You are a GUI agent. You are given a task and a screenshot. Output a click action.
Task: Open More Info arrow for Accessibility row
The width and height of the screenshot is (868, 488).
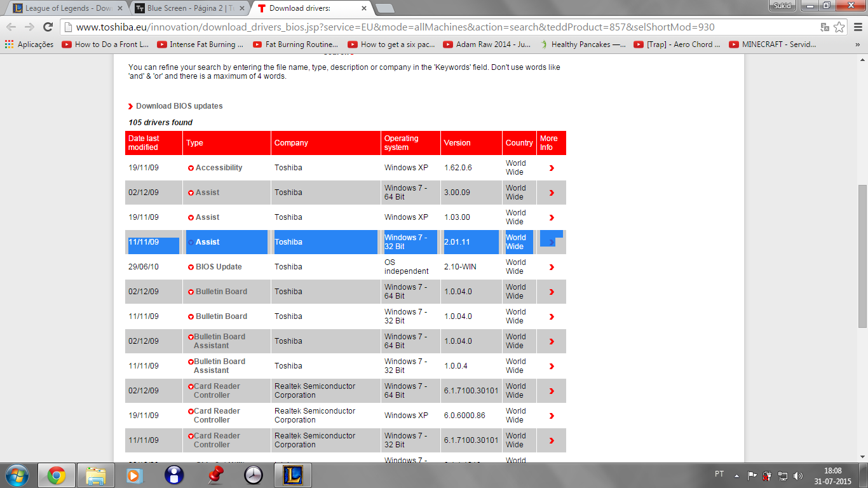click(x=552, y=168)
